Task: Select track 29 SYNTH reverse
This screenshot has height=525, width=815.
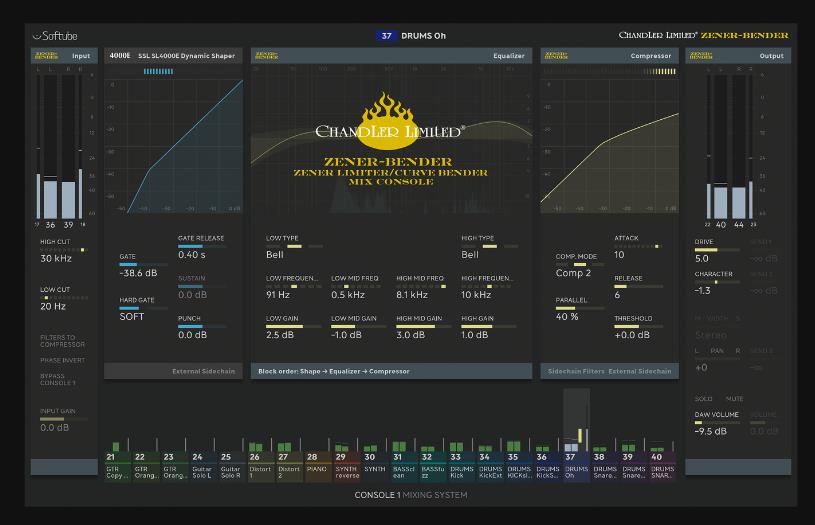Action: click(347, 465)
